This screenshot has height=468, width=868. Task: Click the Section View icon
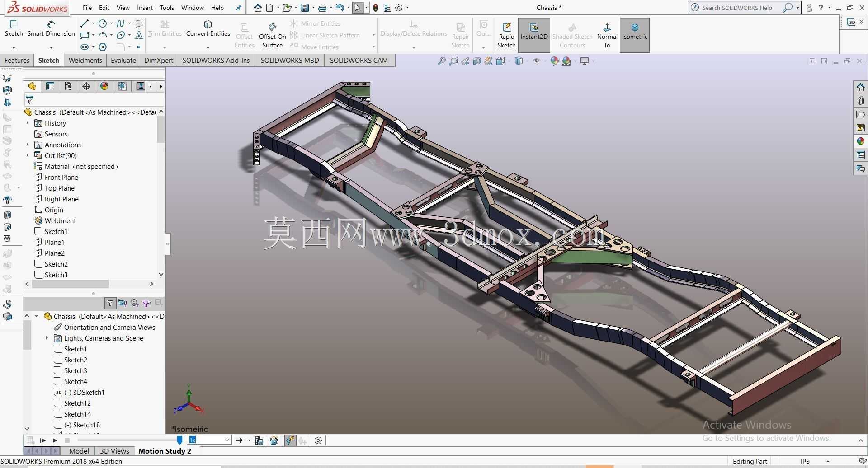pyautogui.click(x=477, y=61)
